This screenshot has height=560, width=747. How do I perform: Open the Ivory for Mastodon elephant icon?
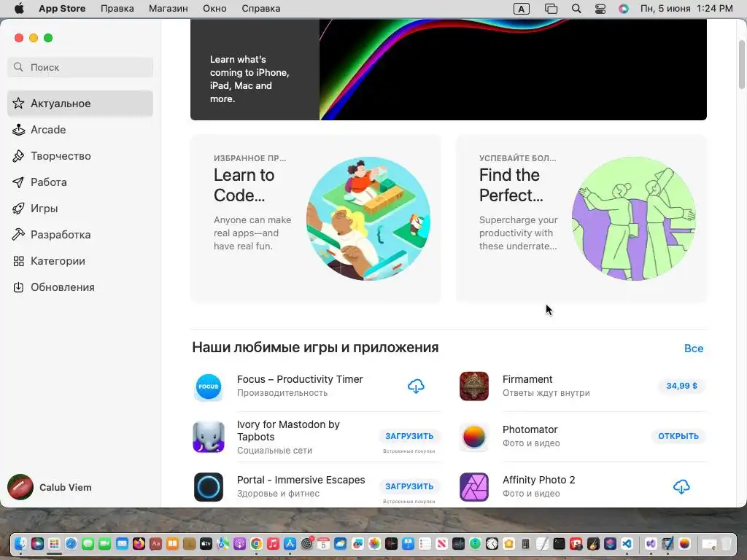[208, 437]
